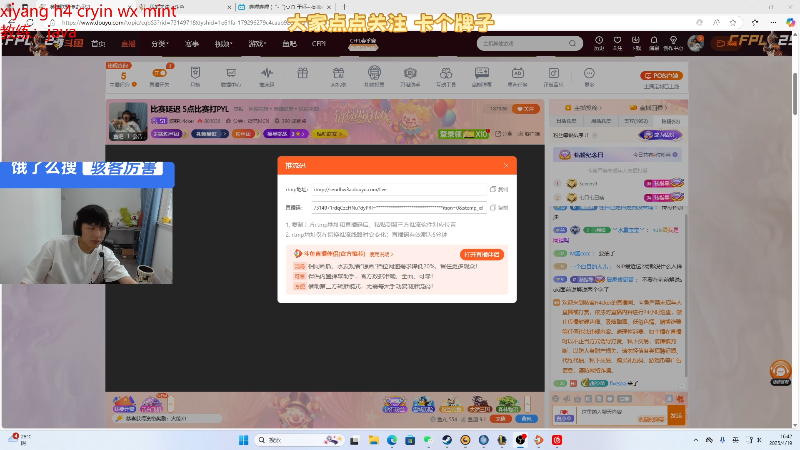Open the 使用说明 link in dialog
800x450 pixels.
click(x=381, y=254)
